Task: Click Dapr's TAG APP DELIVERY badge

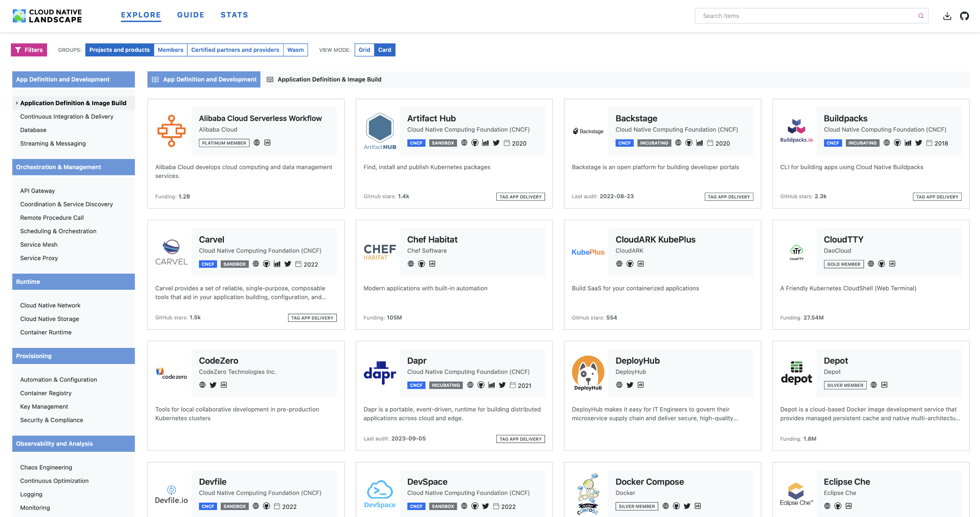Action: coord(520,439)
